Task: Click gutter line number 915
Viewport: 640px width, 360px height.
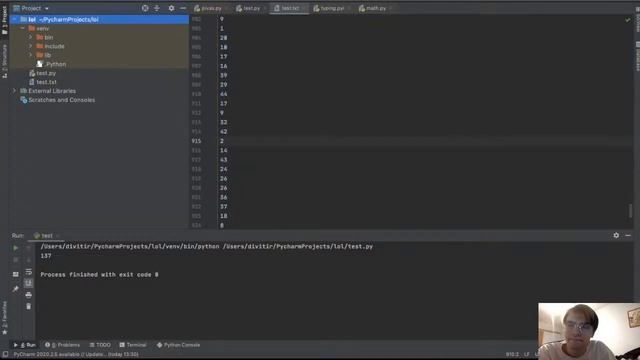Action: tap(196, 141)
